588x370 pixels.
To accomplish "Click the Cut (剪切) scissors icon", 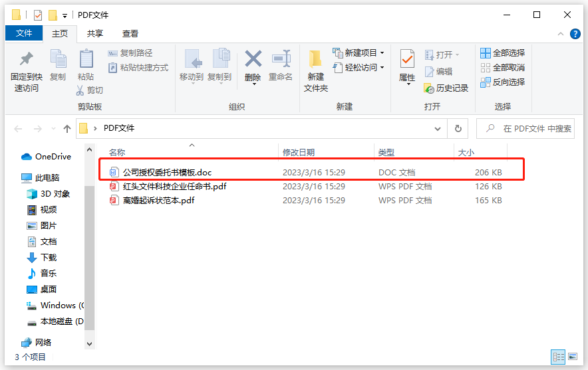I will point(80,90).
